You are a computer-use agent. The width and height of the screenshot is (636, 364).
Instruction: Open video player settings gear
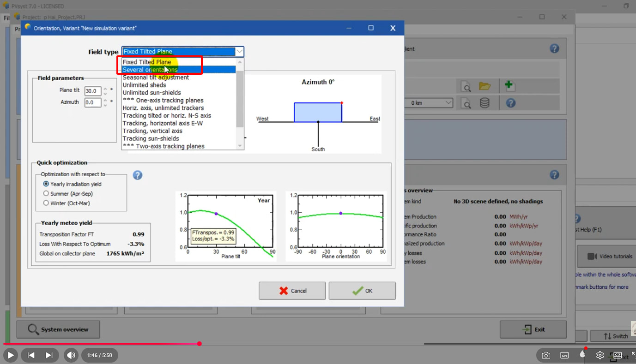pos(600,355)
